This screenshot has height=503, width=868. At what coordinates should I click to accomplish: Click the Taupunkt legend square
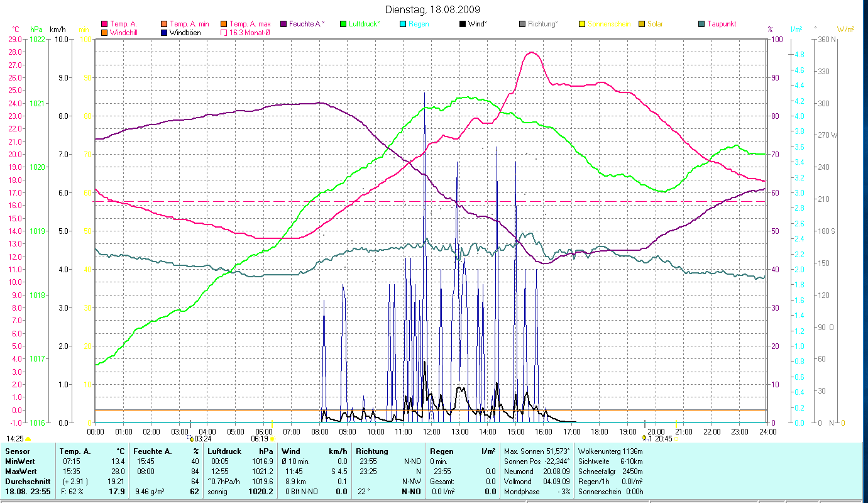701,24
